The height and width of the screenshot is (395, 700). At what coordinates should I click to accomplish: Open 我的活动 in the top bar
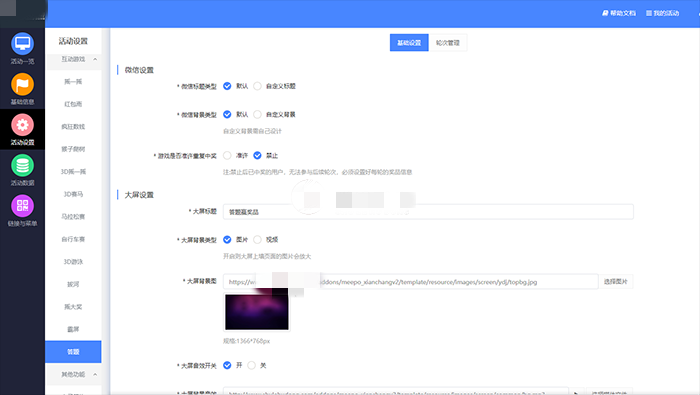pyautogui.click(x=662, y=13)
